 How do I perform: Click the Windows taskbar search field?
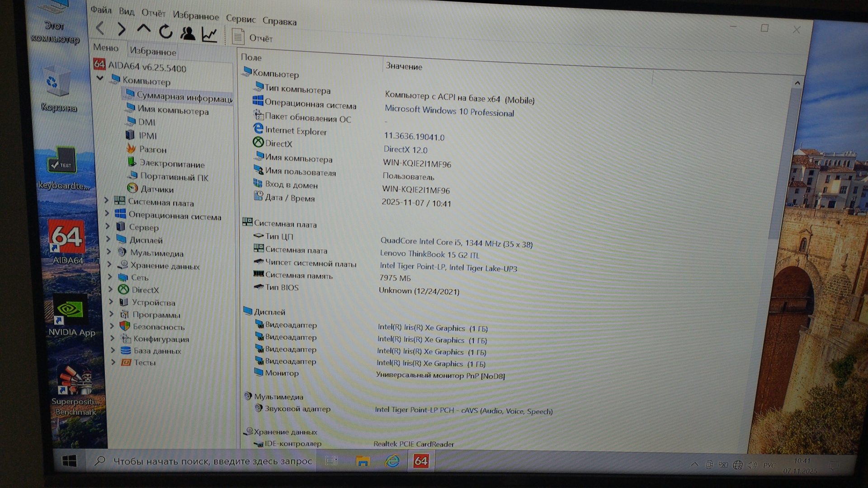click(212, 461)
